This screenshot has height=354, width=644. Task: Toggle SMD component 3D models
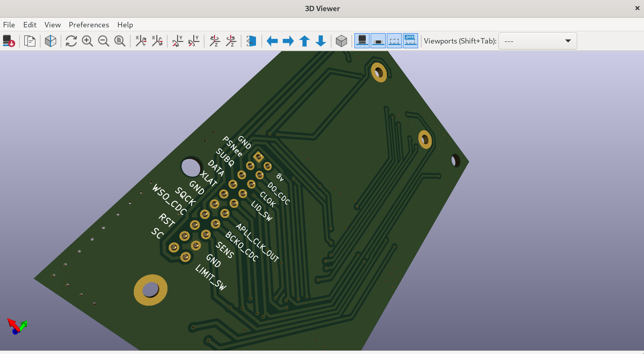378,41
